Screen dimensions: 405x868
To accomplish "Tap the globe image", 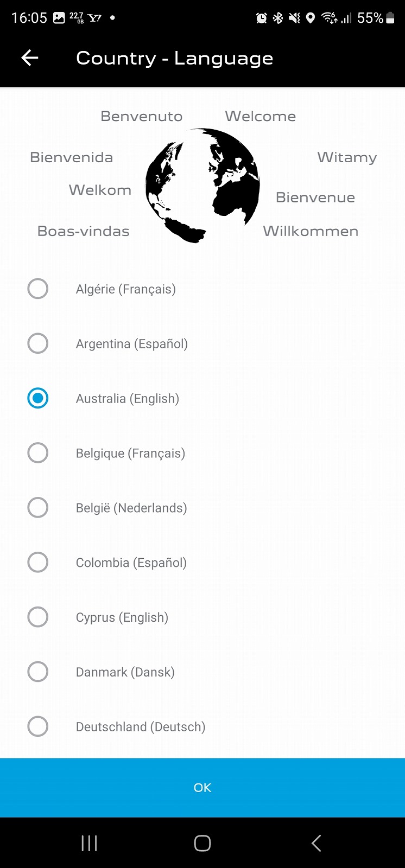I will [x=202, y=185].
